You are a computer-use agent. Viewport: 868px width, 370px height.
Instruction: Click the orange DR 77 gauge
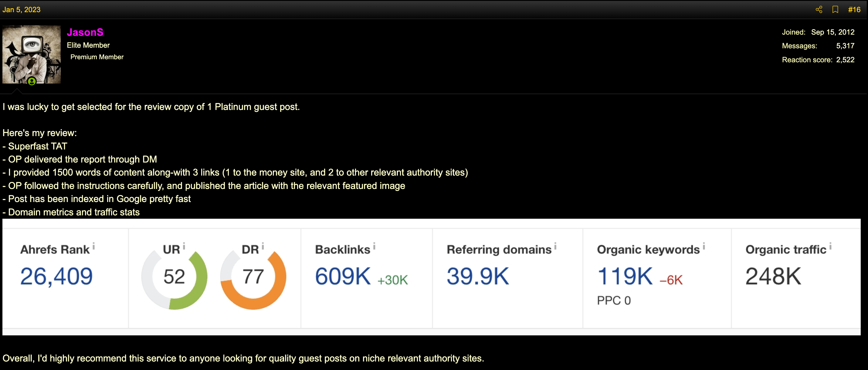point(253,277)
